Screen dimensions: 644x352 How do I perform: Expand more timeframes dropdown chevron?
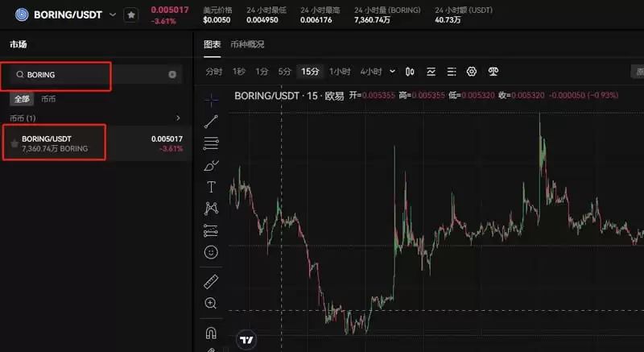392,72
